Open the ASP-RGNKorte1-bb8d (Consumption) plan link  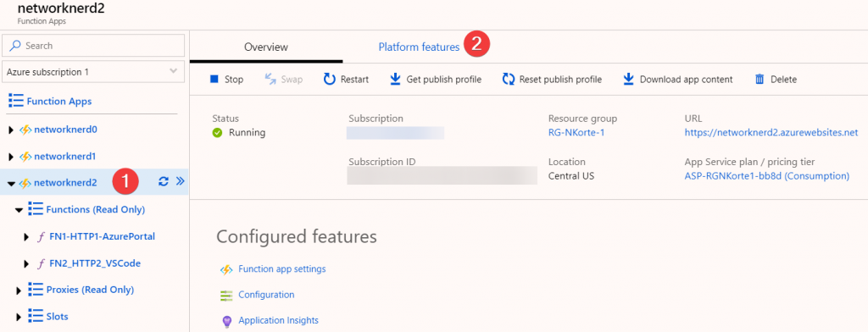(766, 176)
